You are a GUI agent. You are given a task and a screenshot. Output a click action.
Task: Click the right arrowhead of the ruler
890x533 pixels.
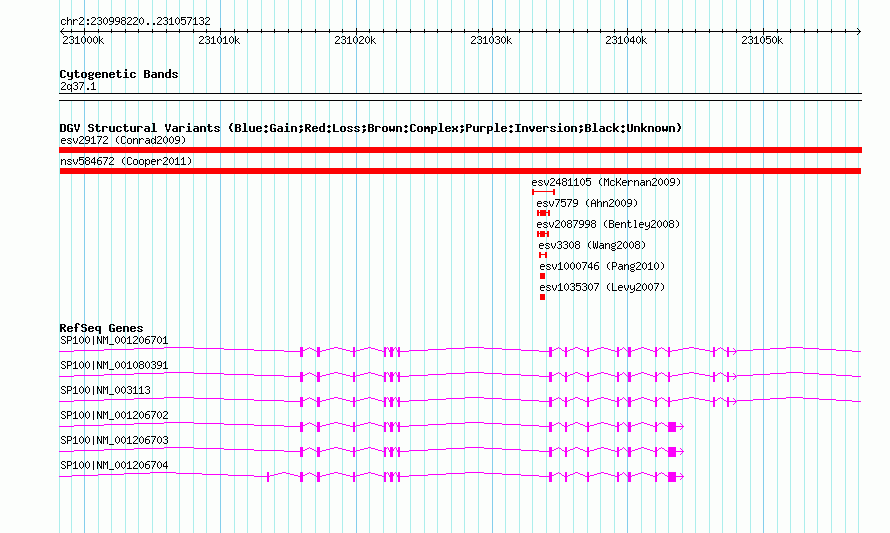[859, 31]
